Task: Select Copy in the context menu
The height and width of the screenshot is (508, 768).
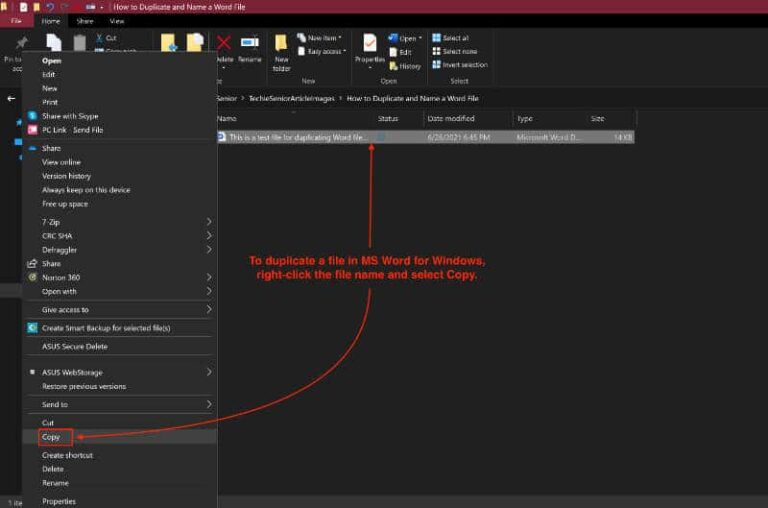Action: (51, 437)
